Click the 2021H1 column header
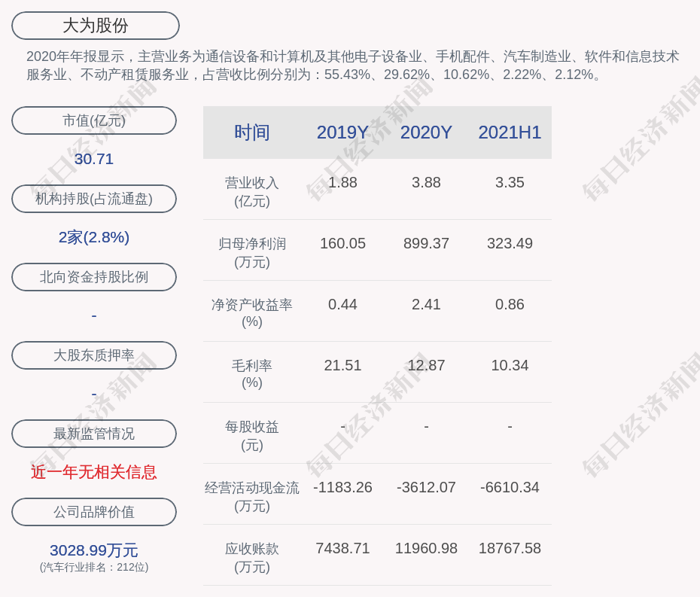Screen dimensions: 700x597 510,132
